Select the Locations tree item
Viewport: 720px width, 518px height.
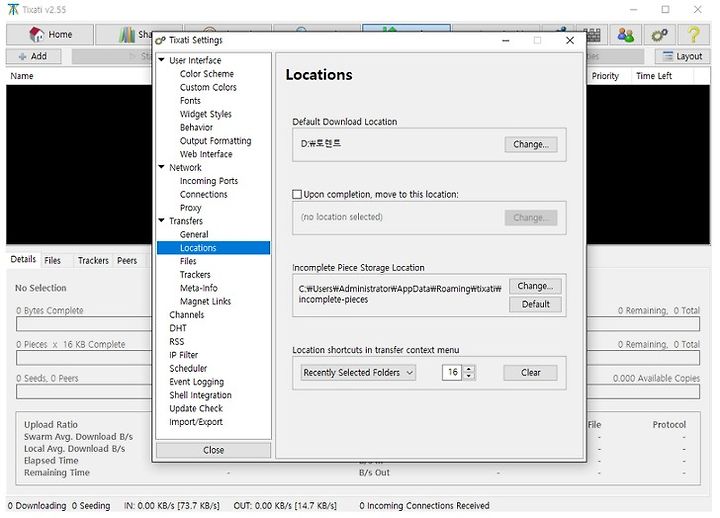(214, 248)
